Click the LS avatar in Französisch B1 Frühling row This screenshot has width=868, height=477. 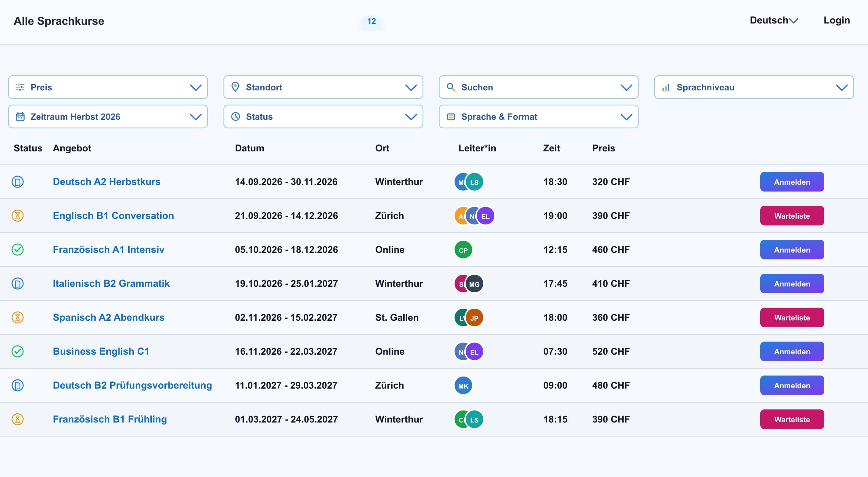click(x=474, y=420)
